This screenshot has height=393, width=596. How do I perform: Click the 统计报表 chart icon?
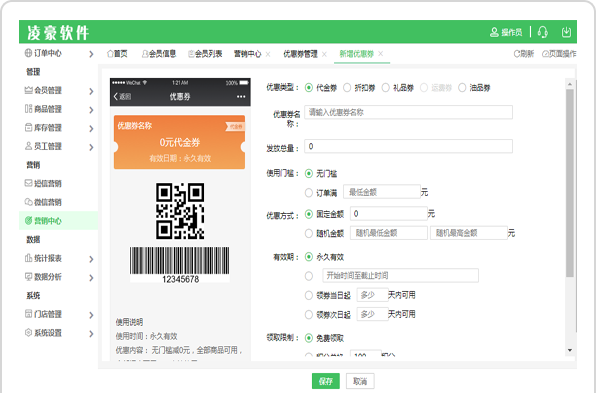tap(29, 258)
